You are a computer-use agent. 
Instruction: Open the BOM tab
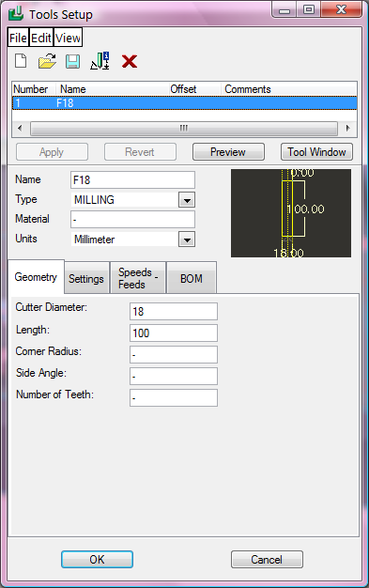point(192,279)
